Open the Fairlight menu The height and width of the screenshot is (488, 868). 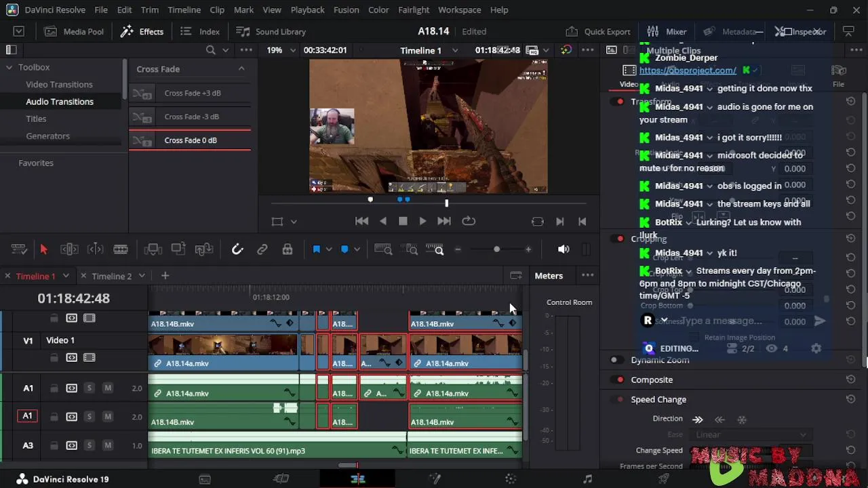(414, 10)
